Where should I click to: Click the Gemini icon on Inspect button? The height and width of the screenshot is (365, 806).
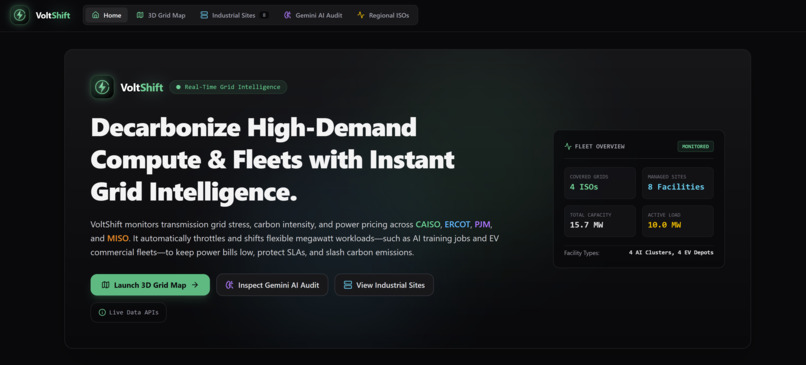pyautogui.click(x=230, y=285)
